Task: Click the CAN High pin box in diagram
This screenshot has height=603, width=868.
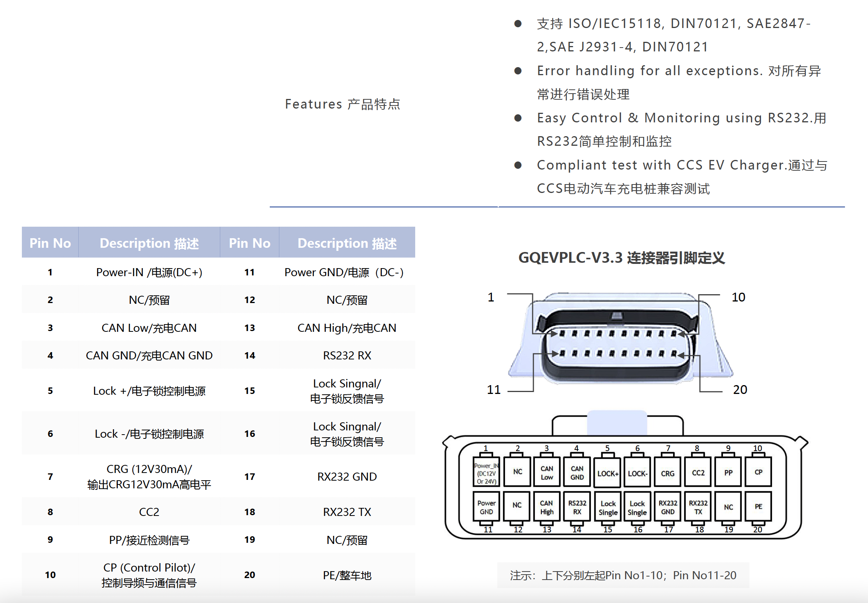Action: point(547,507)
